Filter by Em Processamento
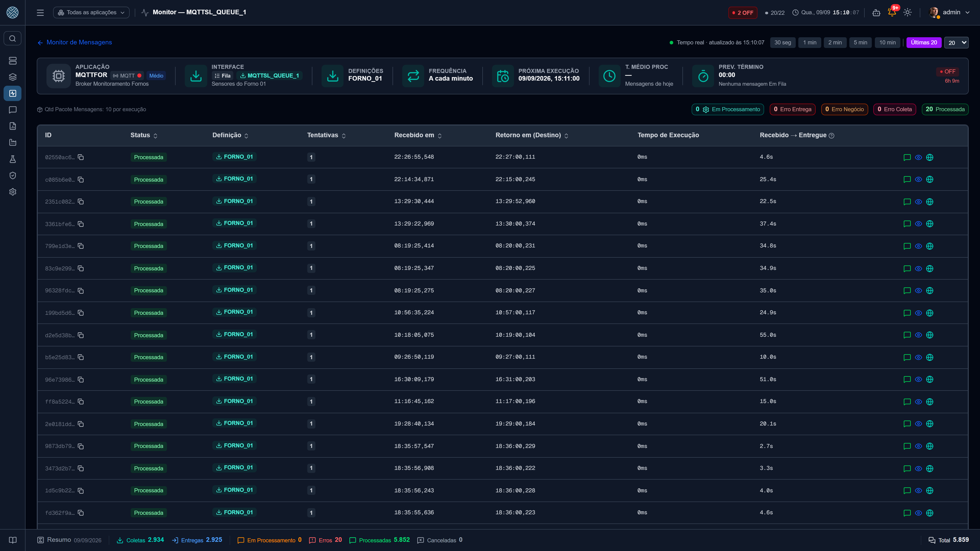Viewport: 980px width, 551px height. [x=727, y=109]
